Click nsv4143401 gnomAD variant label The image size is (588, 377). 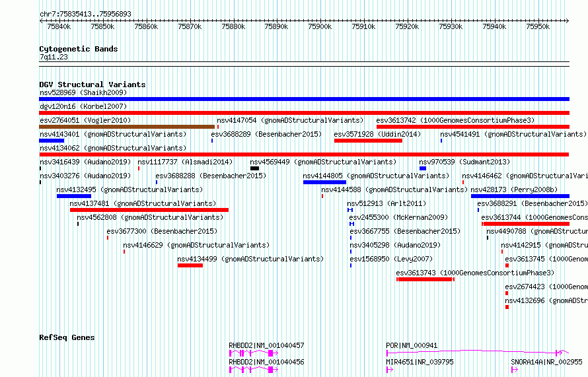[113, 134]
